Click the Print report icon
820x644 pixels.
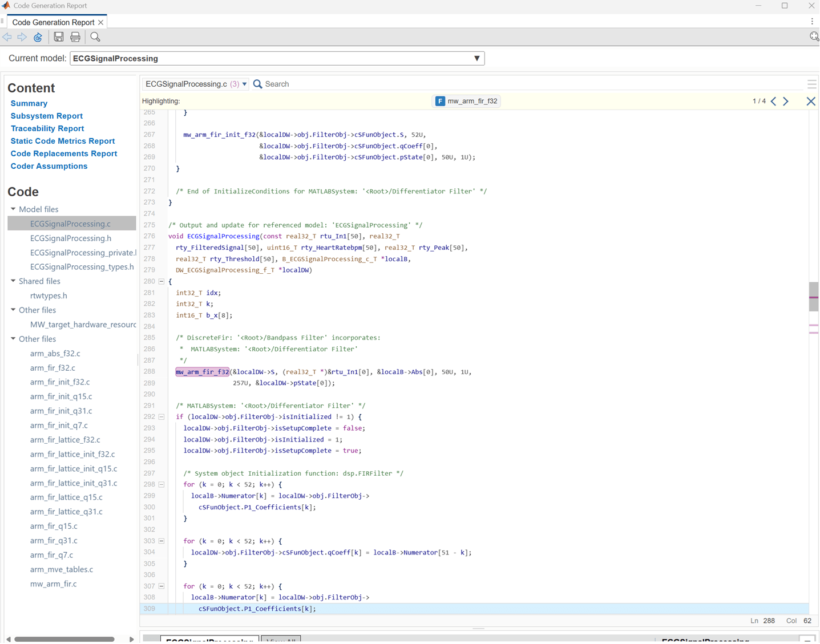(x=75, y=37)
